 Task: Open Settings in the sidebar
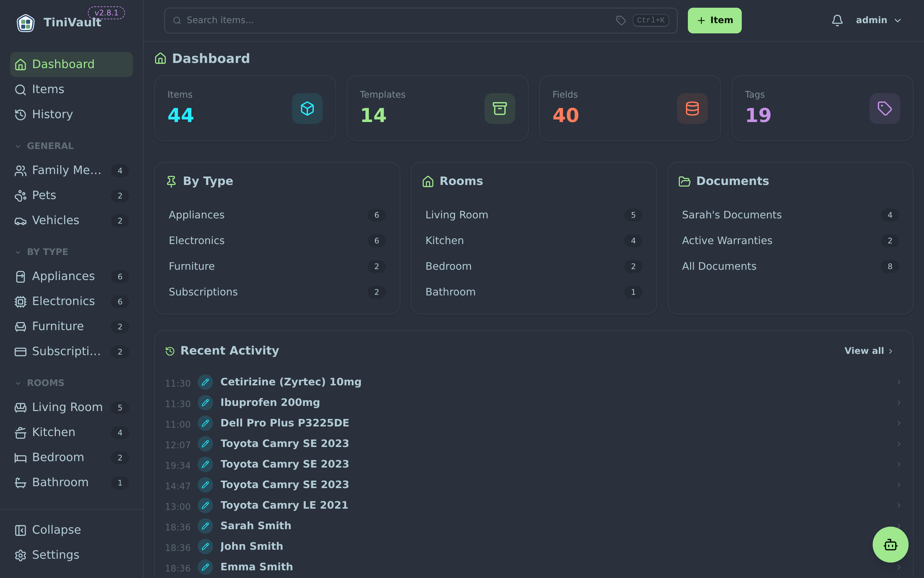coord(72,555)
